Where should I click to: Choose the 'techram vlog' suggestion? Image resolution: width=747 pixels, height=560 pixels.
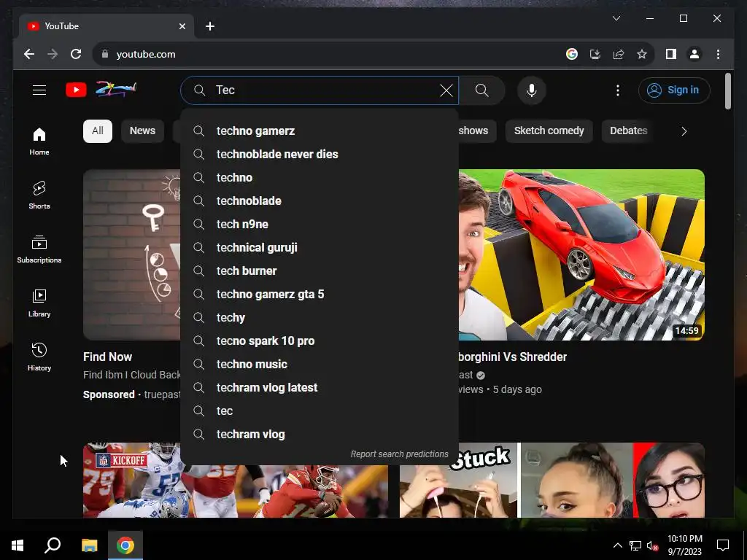[320, 435]
